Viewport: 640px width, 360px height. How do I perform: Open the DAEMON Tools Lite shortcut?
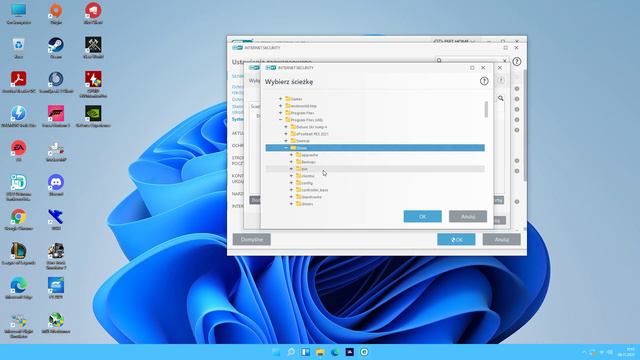point(18,116)
